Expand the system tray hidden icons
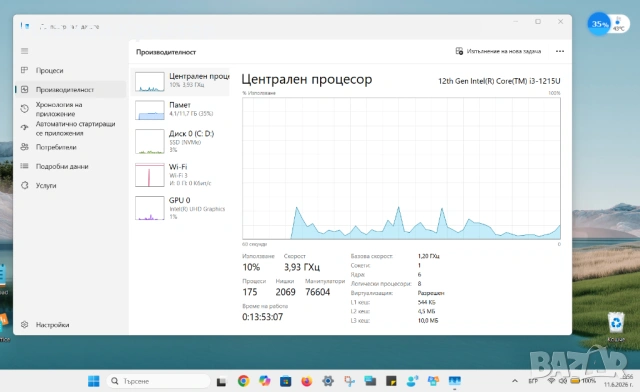The height and width of the screenshot is (392, 640). tap(515, 381)
